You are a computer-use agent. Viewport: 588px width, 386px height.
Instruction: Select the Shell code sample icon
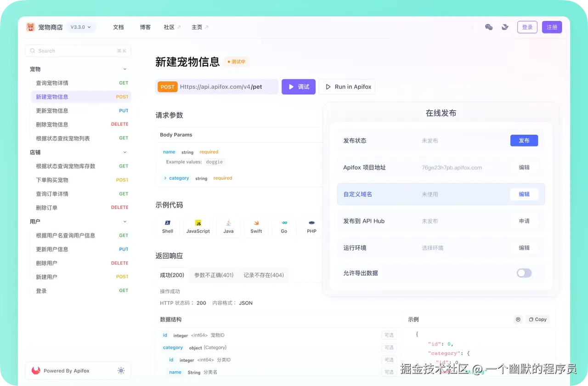point(168,227)
